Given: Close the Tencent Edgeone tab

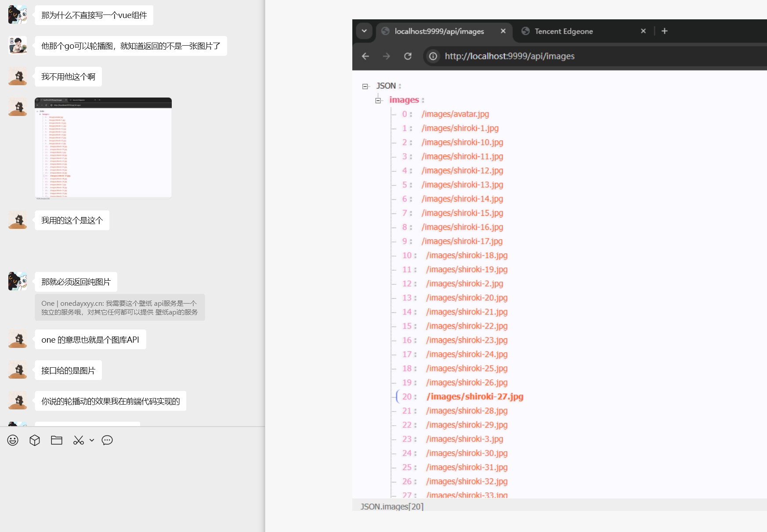Looking at the screenshot, I should [643, 31].
